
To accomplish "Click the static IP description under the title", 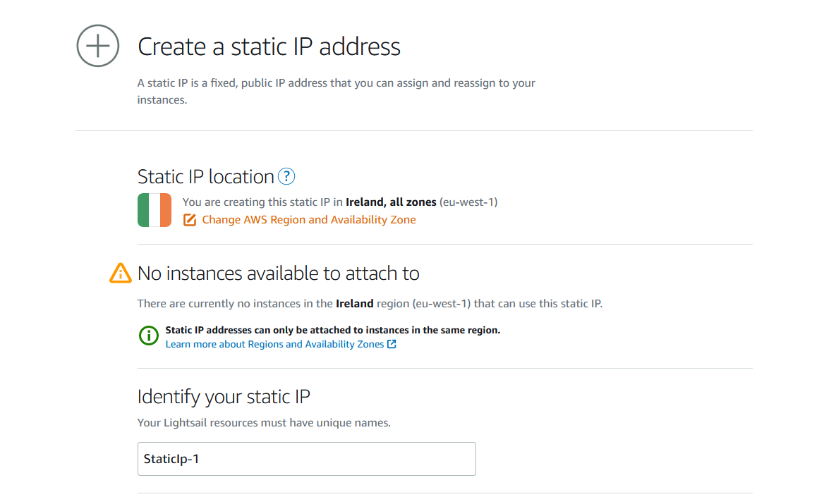I will point(337,92).
